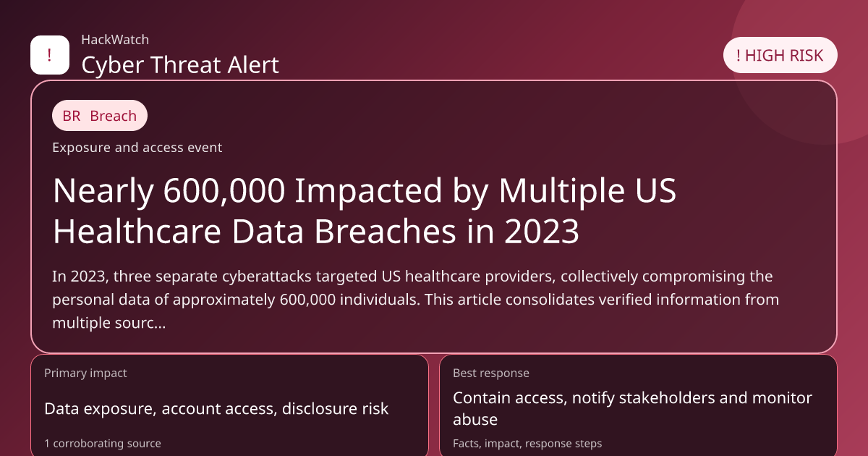Click the Best response label
The width and height of the screenshot is (868, 456).
(491, 373)
